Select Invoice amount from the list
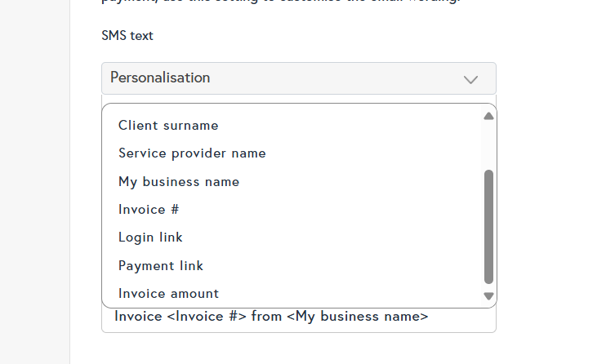This screenshot has width=615, height=364. pos(168,294)
